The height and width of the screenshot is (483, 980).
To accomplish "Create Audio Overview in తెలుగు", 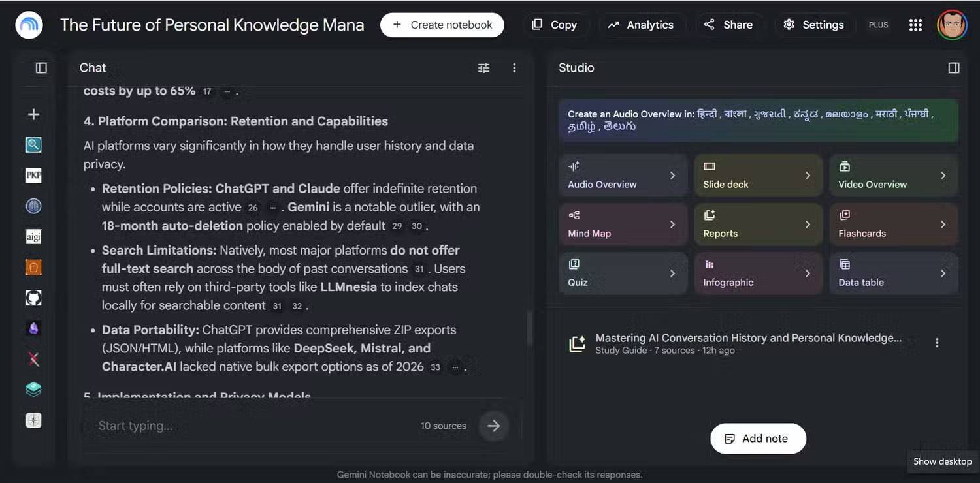I will point(619,127).
